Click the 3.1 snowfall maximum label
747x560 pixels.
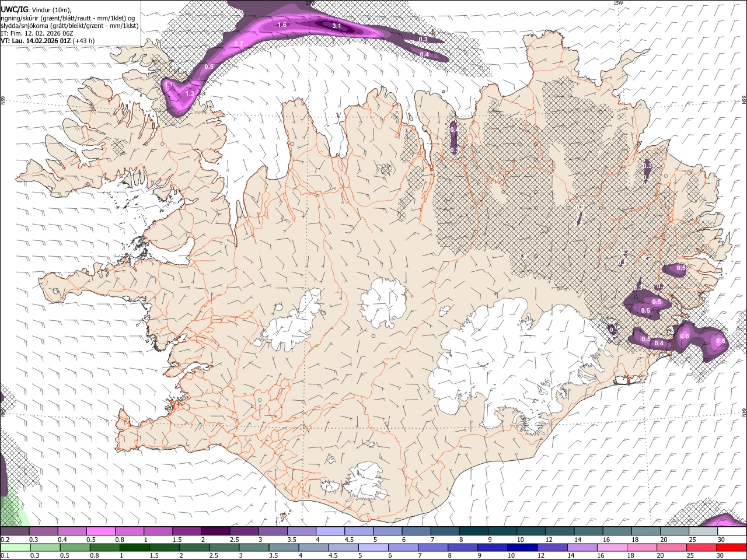(337, 26)
